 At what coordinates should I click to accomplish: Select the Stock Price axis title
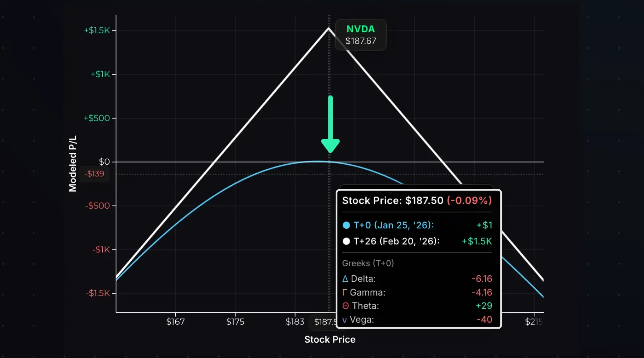click(x=330, y=339)
